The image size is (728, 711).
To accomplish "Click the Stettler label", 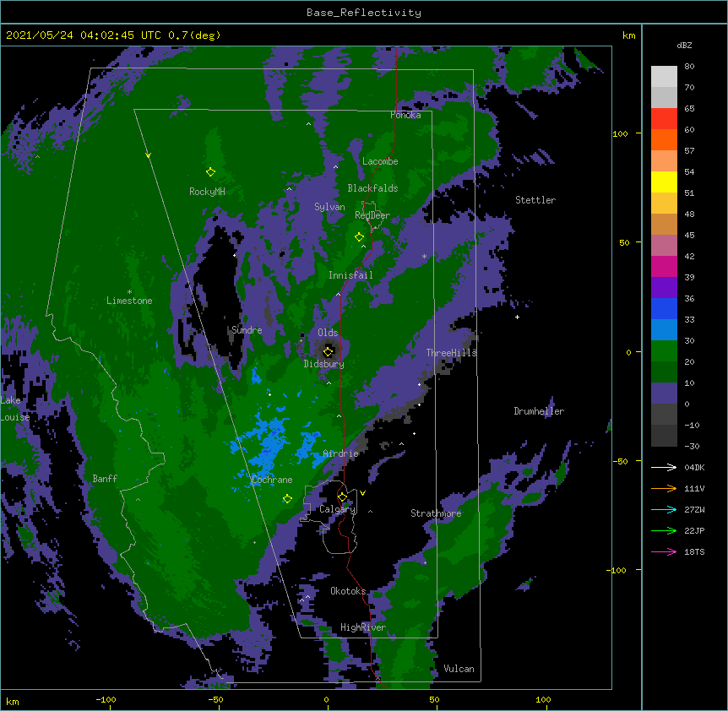I will tap(535, 200).
